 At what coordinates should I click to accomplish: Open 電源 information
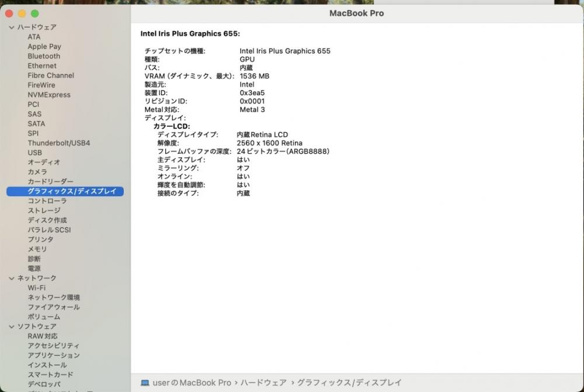tap(34, 269)
